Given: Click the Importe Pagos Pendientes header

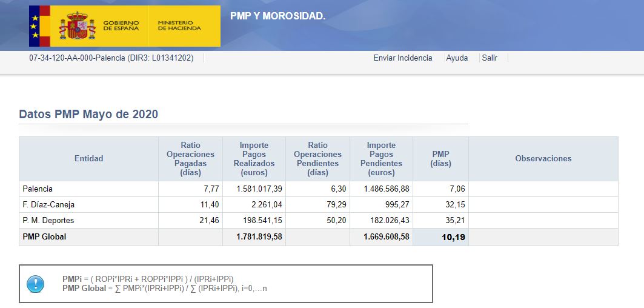Looking at the screenshot, I should tap(381, 159).
